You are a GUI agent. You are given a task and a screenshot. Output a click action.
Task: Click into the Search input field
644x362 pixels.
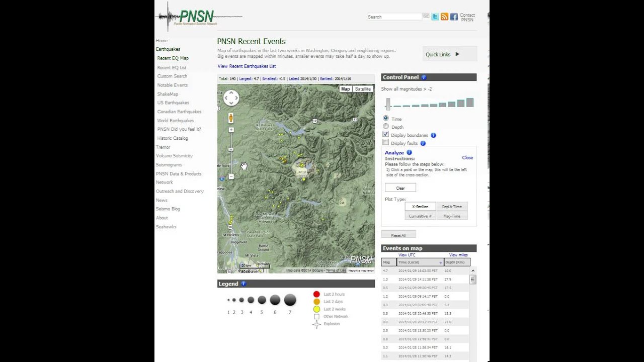pyautogui.click(x=394, y=17)
